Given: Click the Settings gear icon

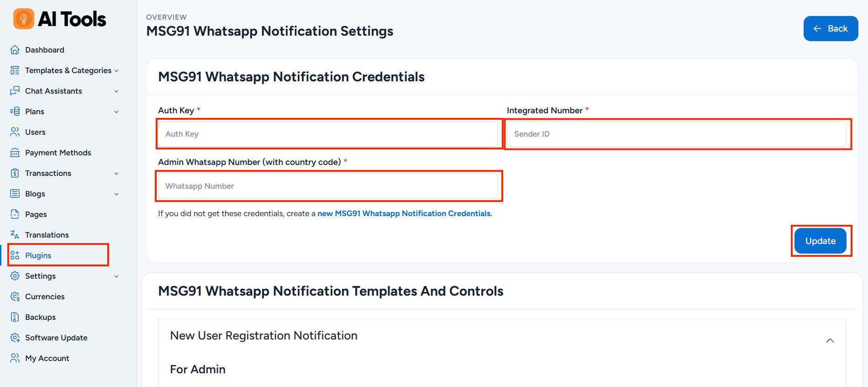Looking at the screenshot, I should tap(15, 276).
